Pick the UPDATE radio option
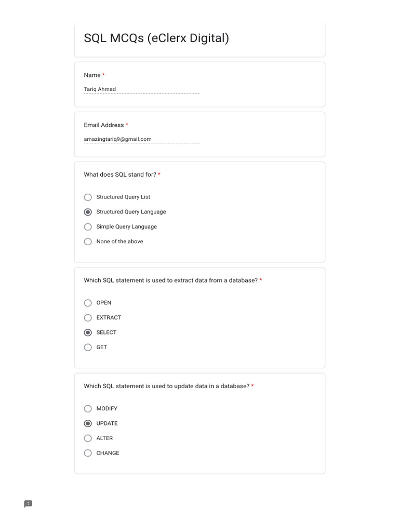399x532 pixels. point(88,423)
